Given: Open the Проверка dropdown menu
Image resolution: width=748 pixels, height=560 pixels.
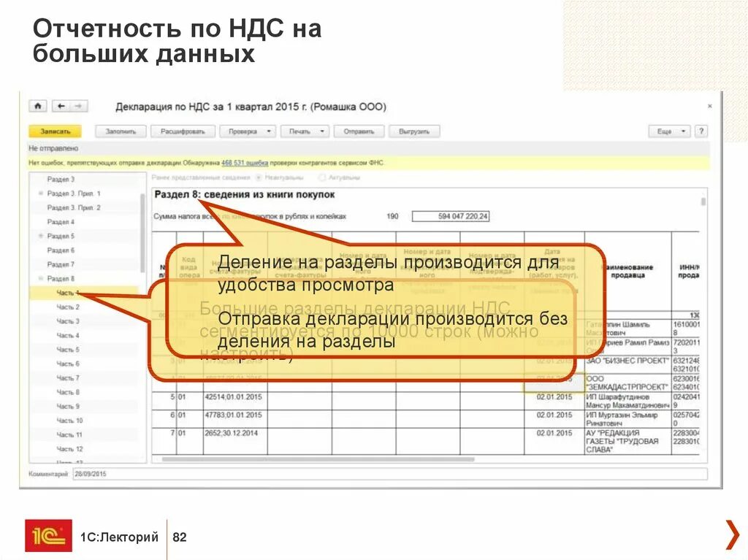Looking at the screenshot, I should [x=248, y=131].
